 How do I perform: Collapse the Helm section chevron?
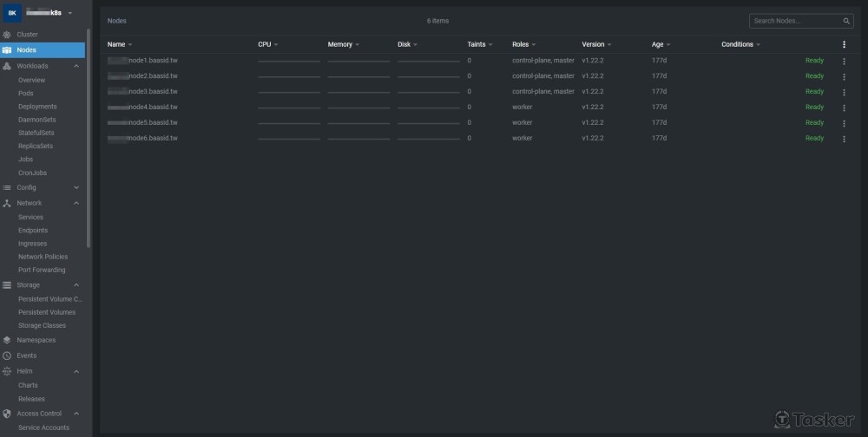(76, 371)
